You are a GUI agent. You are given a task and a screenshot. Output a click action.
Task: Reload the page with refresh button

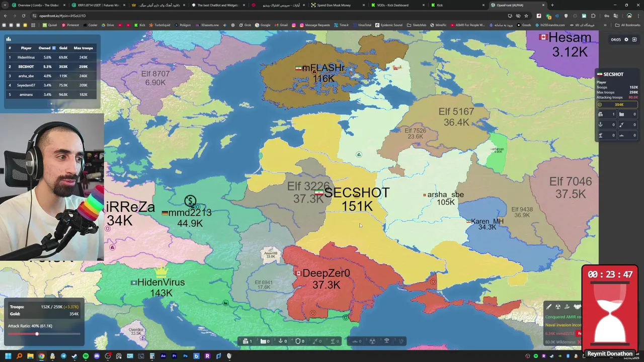click(x=24, y=16)
